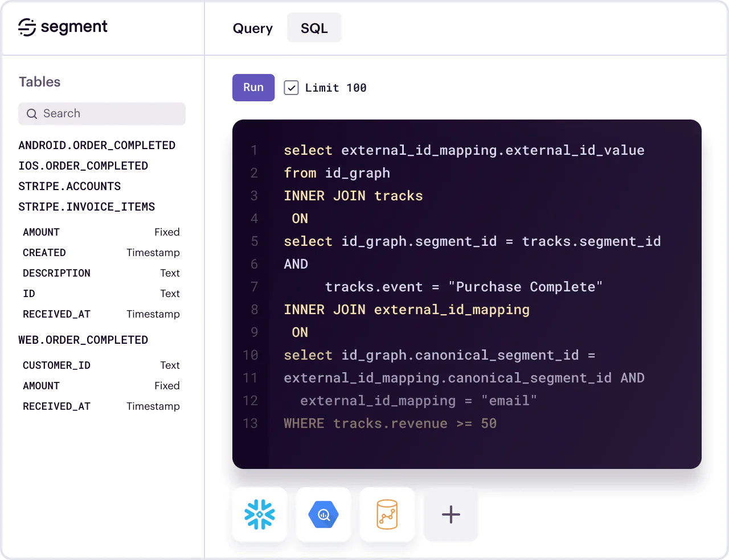Select the BigQuery warehouse icon
Viewport: 729px width, 560px height.
click(x=323, y=514)
